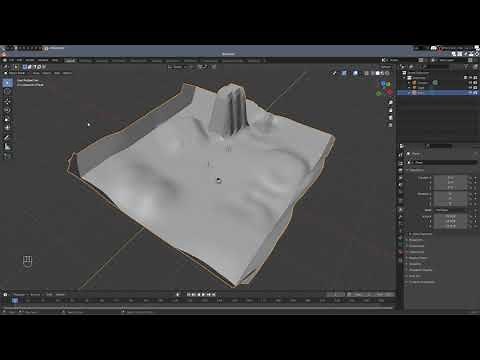Jump to the first frame

[x=188, y=294]
